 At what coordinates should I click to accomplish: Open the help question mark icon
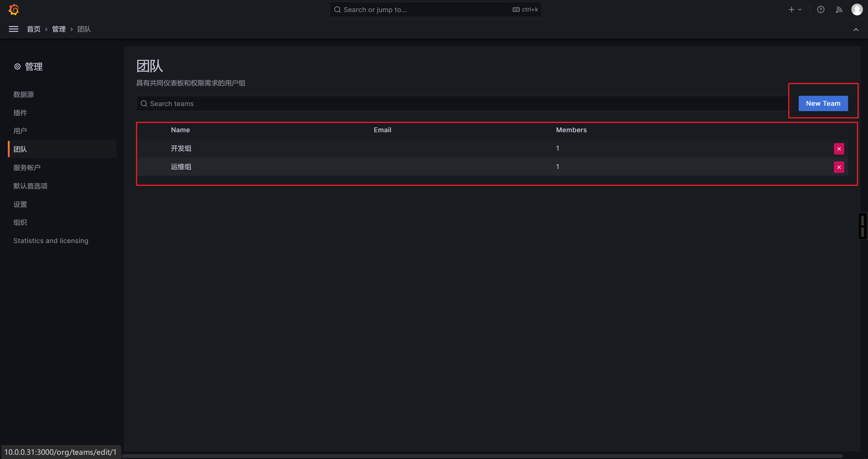coord(820,9)
